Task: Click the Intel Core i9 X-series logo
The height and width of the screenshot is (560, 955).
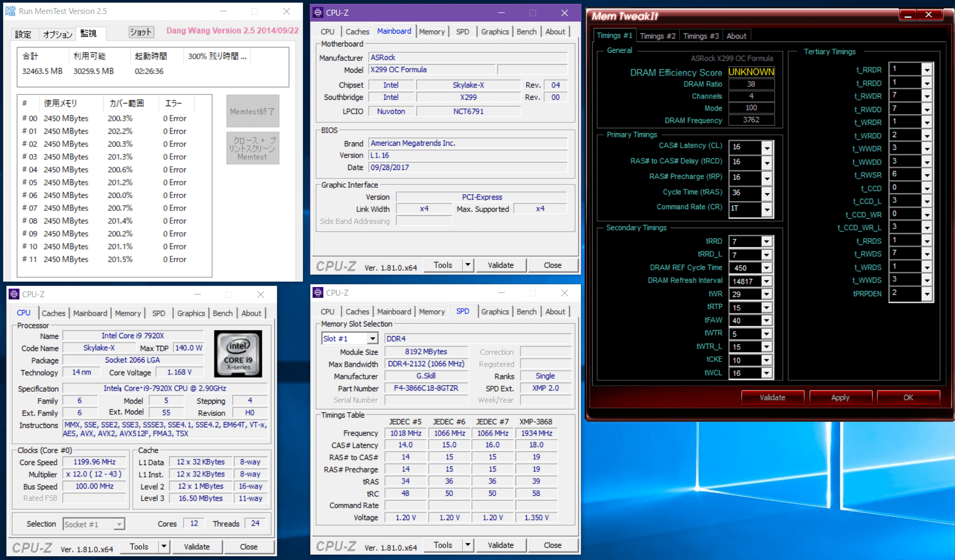Action: point(238,353)
